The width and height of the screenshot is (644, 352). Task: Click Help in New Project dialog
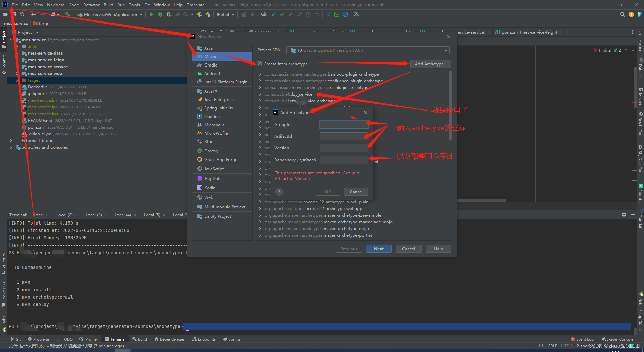tap(438, 249)
